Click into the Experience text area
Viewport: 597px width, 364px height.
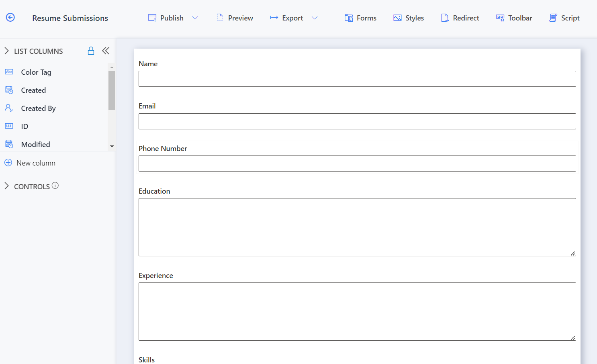pyautogui.click(x=357, y=311)
